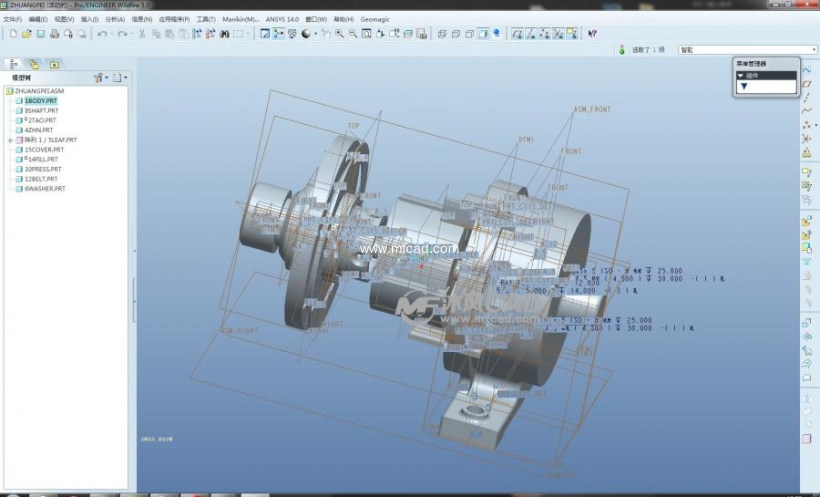Click the Save icon in the toolbar
This screenshot has width=820, height=497.
point(40,33)
